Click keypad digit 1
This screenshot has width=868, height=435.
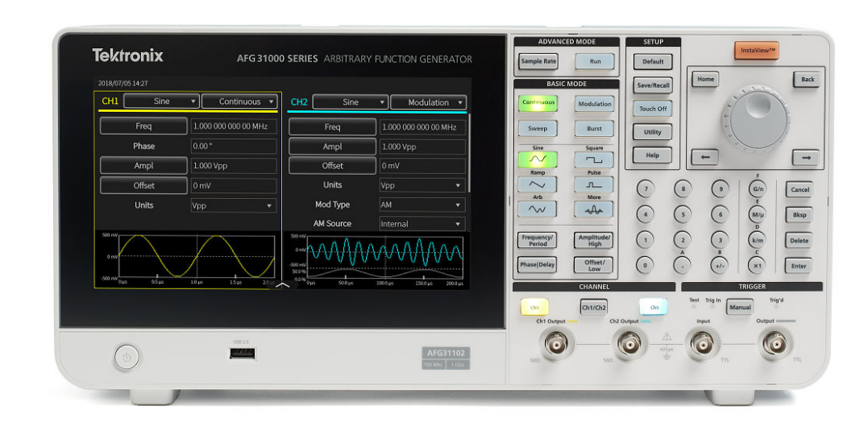[x=646, y=239]
